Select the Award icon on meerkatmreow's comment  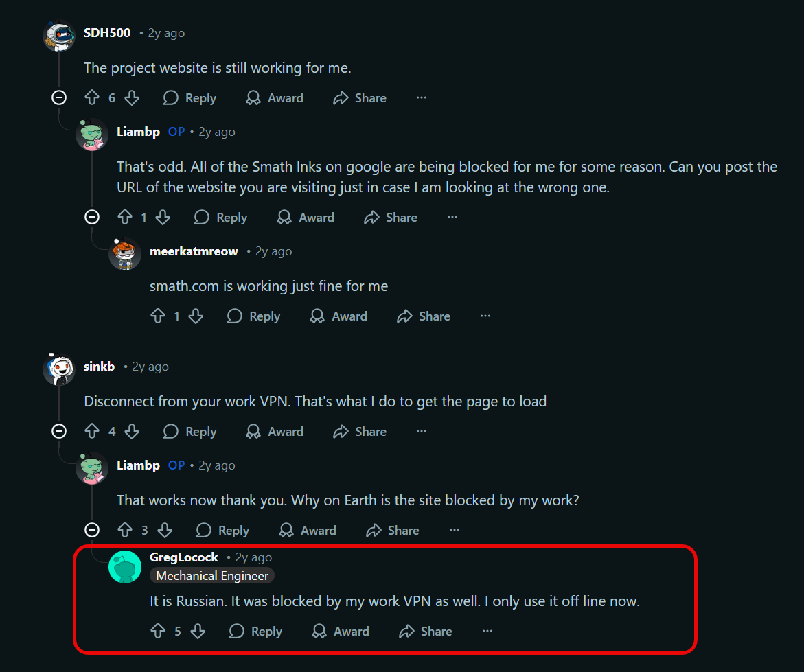tap(317, 316)
